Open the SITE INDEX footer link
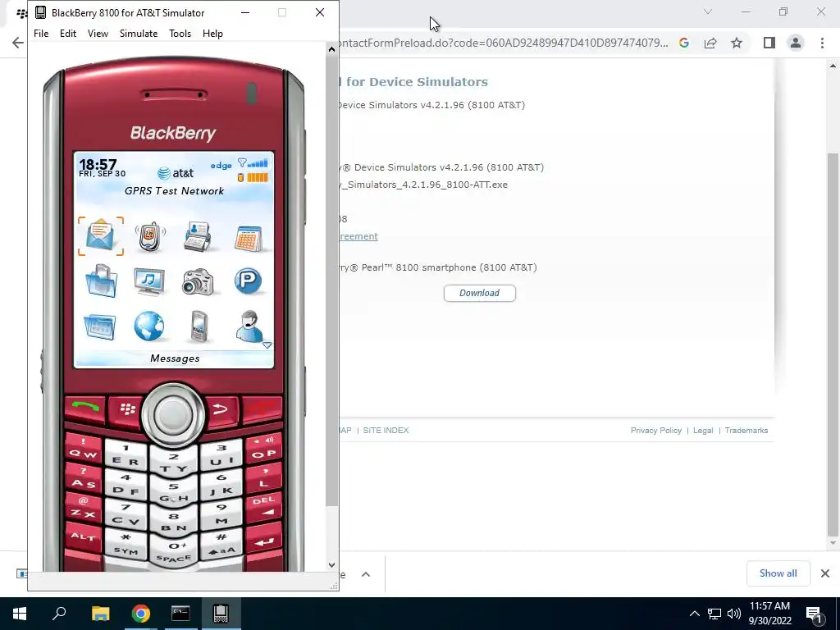Image resolution: width=840 pixels, height=630 pixels. coord(386,430)
